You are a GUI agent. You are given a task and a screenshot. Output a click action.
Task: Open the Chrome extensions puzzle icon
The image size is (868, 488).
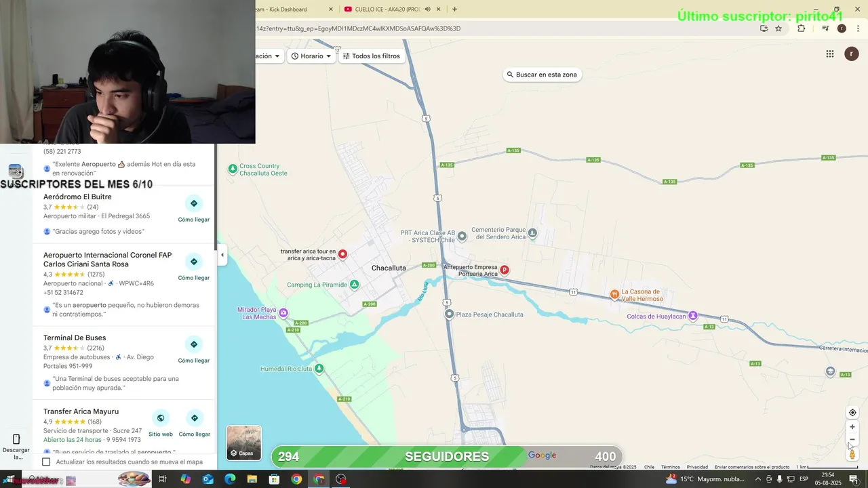802,28
